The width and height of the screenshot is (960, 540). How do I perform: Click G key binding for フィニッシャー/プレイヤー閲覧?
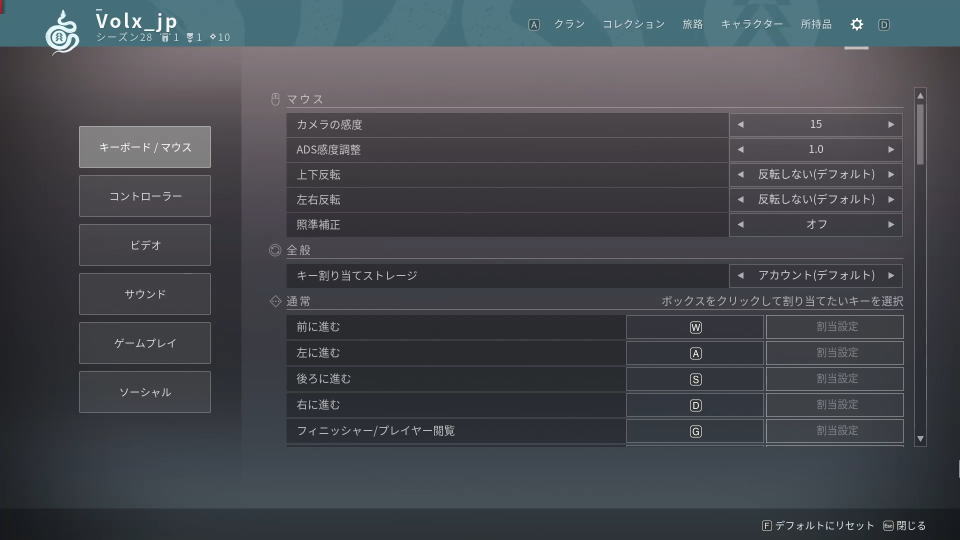(x=695, y=431)
